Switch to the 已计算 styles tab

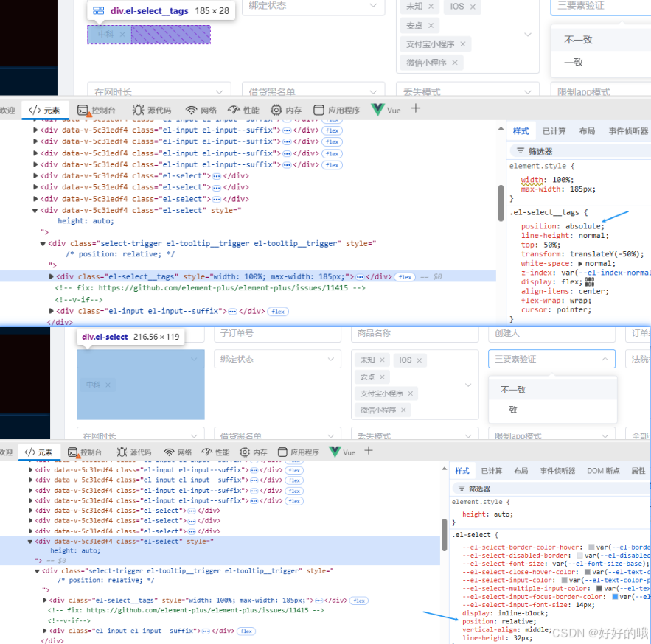[x=554, y=130]
